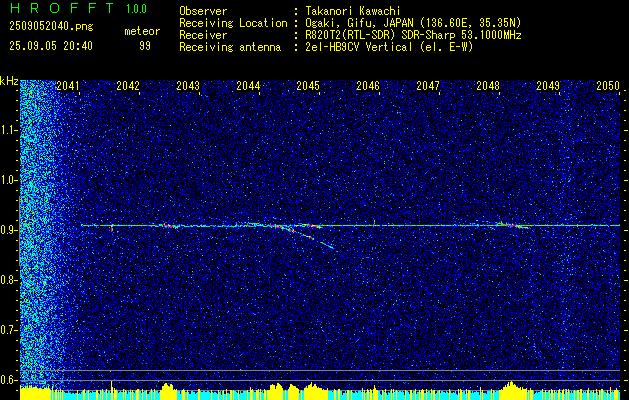
Task: Click the meteor count 99
Action: 145,46
